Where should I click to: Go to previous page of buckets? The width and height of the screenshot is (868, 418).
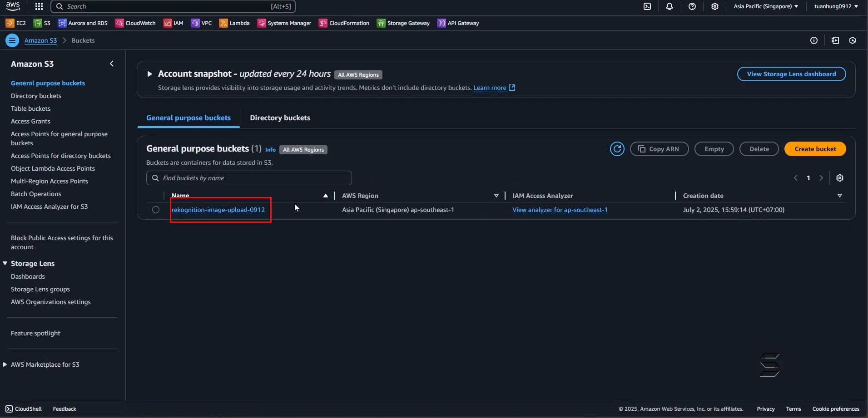(x=796, y=178)
